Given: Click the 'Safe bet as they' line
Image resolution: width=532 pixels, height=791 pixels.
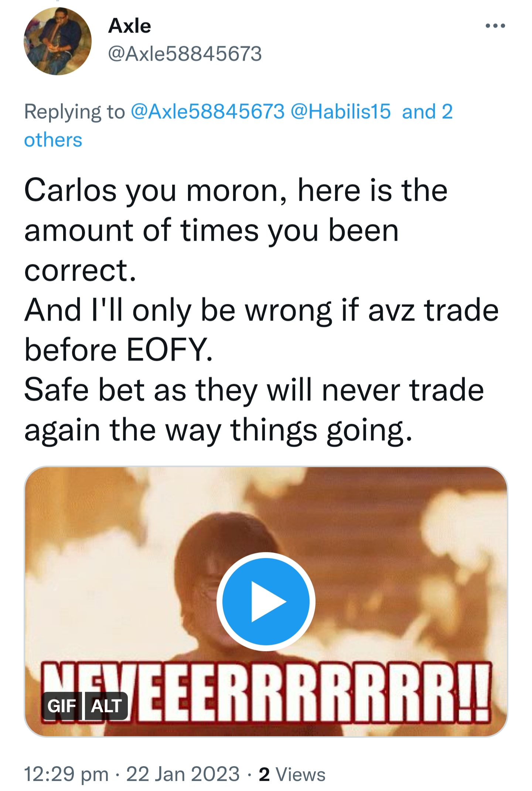Looking at the screenshot, I should click(140, 390).
